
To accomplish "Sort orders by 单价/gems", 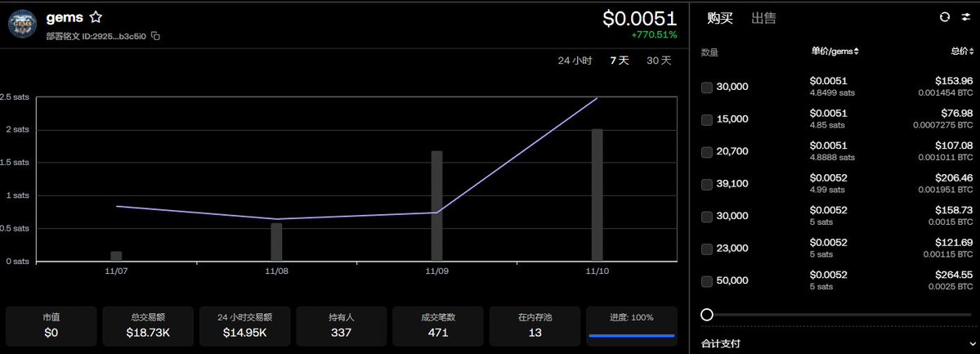I will coord(835,52).
